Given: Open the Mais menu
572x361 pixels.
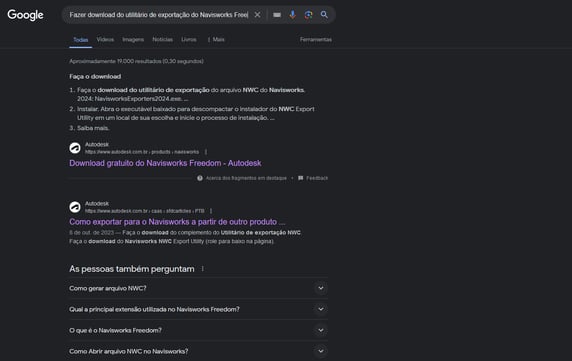Looking at the screenshot, I should coord(216,39).
